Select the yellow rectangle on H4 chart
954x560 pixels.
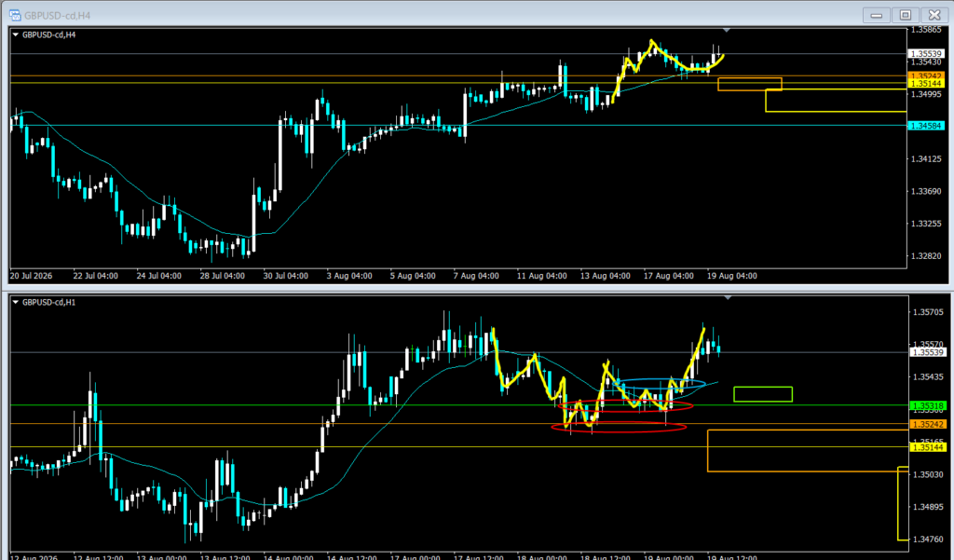(x=836, y=101)
